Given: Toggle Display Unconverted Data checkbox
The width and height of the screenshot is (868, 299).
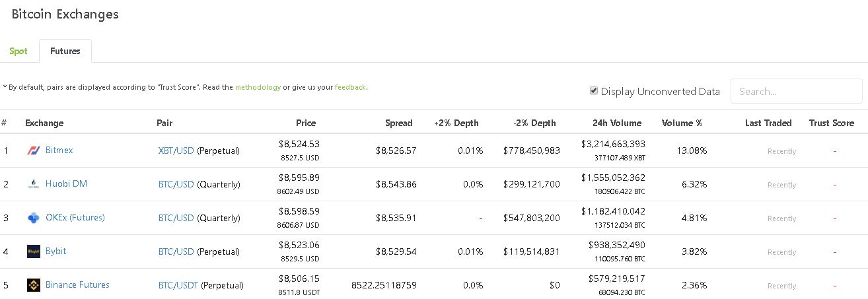Looking at the screenshot, I should coord(594,90).
